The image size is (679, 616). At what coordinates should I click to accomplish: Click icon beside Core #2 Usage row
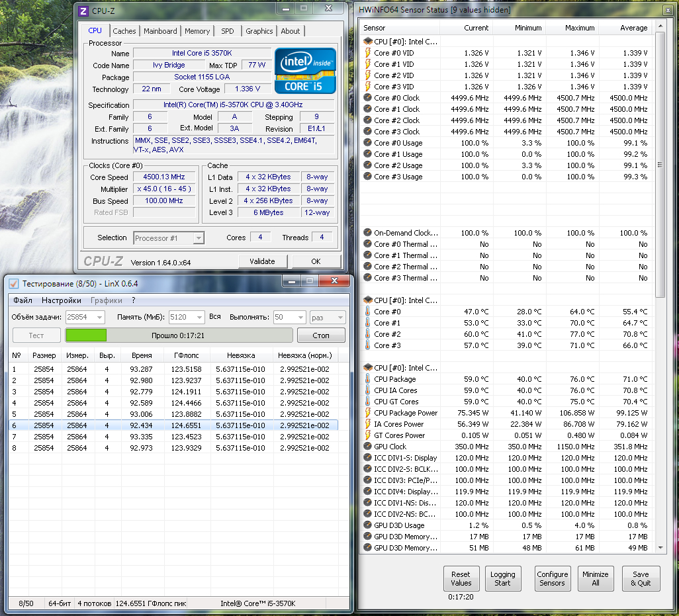click(368, 165)
